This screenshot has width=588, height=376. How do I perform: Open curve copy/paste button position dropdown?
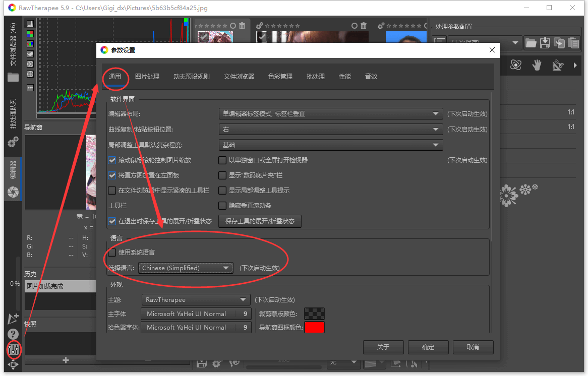pos(331,130)
